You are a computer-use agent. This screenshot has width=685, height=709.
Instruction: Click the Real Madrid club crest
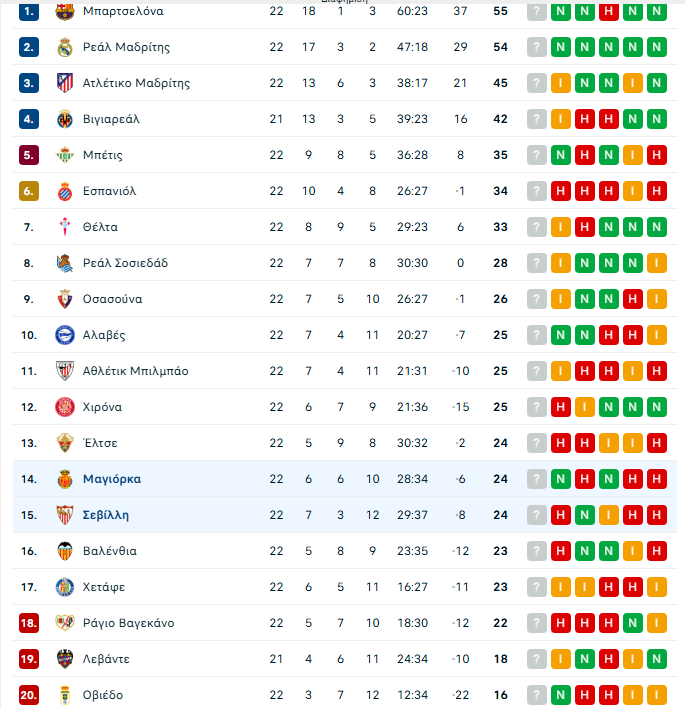coord(65,47)
